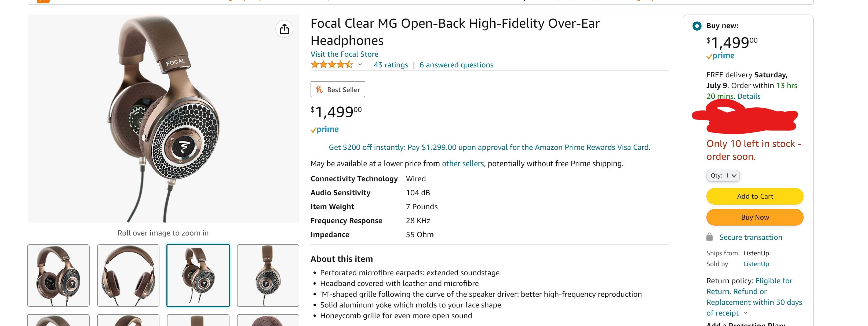Screen dimensions: 868x326
Task: Click the Prime logo in Buy new box
Action: point(720,56)
